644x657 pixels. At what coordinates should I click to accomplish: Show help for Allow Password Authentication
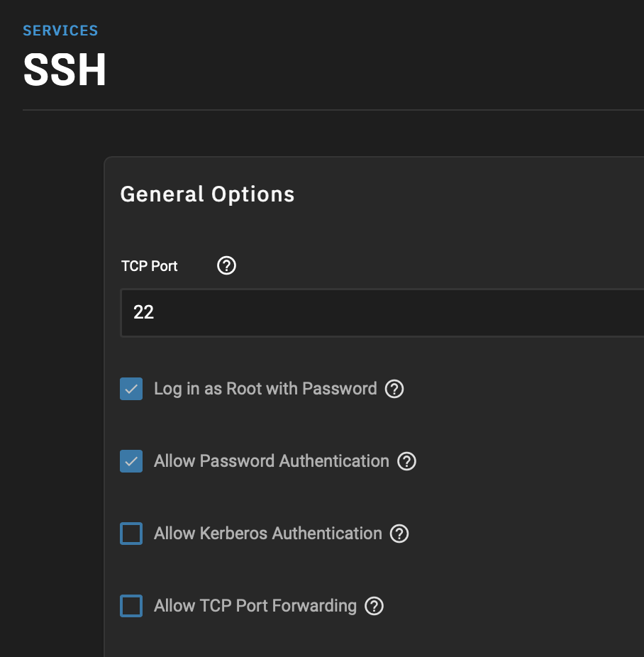[x=406, y=461]
